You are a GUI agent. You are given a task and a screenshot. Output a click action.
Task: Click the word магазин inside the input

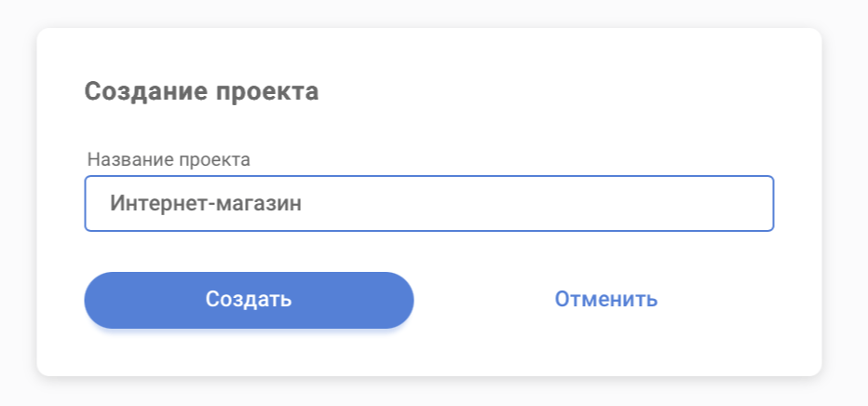[x=258, y=204]
